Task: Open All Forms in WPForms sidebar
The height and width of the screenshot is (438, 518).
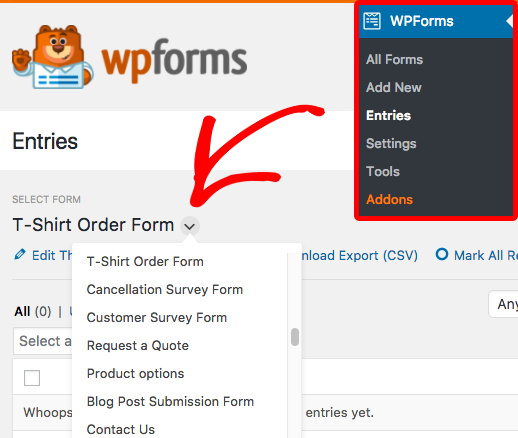Action: (x=394, y=60)
